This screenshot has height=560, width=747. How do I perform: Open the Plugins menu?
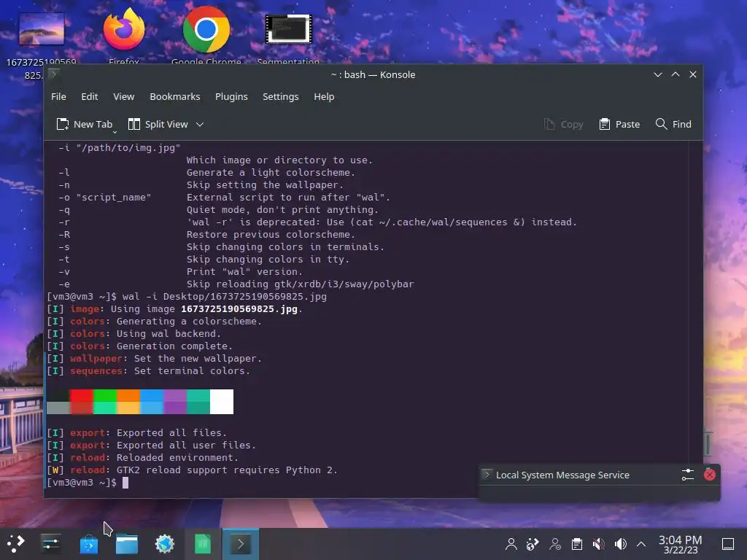[x=231, y=97]
